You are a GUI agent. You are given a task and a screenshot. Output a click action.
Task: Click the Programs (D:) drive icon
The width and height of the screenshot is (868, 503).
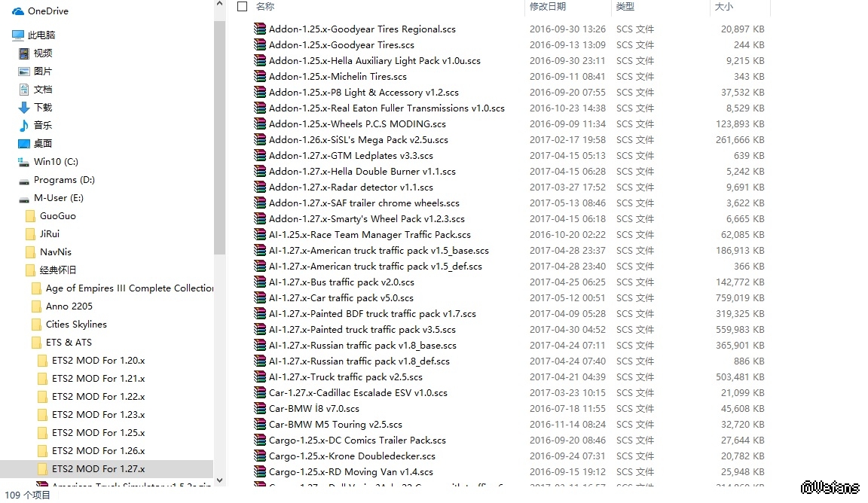point(24,181)
